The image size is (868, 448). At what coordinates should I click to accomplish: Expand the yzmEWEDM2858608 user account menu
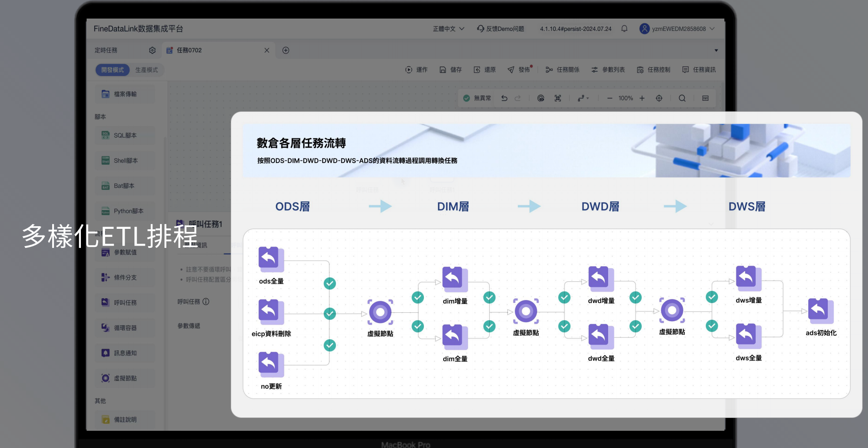pos(677,29)
